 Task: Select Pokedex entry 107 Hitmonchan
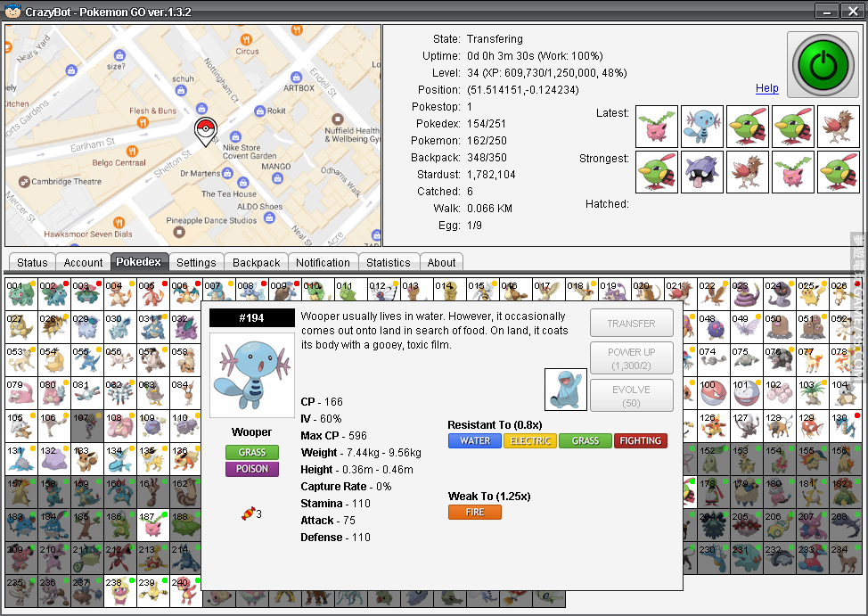pos(87,426)
